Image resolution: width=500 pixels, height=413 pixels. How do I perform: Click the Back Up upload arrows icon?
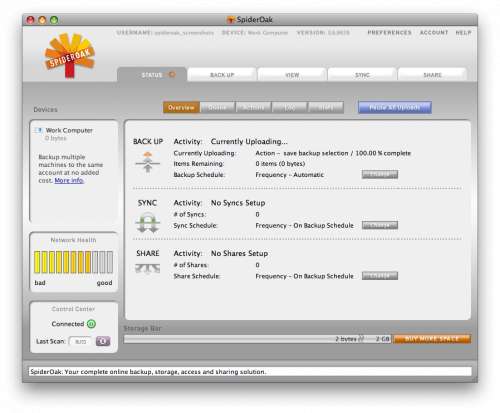(x=148, y=162)
